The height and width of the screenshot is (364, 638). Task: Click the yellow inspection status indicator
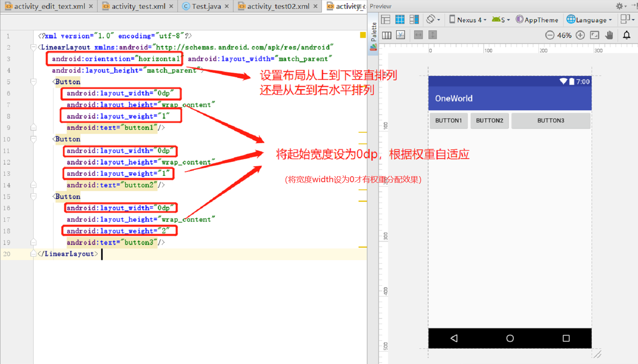tap(363, 35)
